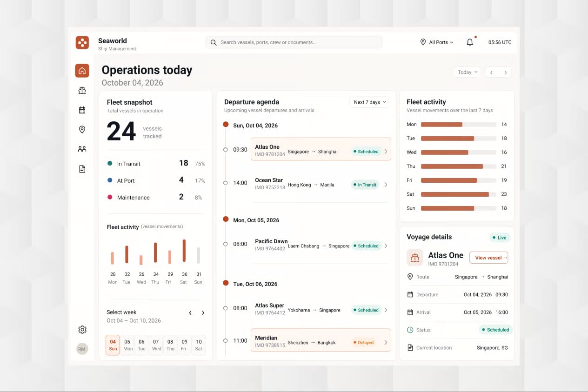Click the Delayed badge on Meridian
This screenshot has width=588, height=392.
(x=363, y=343)
